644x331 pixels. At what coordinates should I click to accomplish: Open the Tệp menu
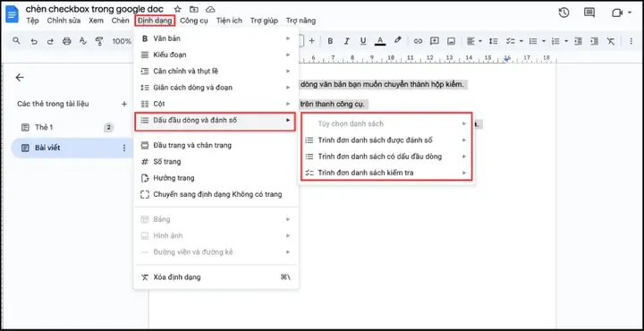(32, 21)
